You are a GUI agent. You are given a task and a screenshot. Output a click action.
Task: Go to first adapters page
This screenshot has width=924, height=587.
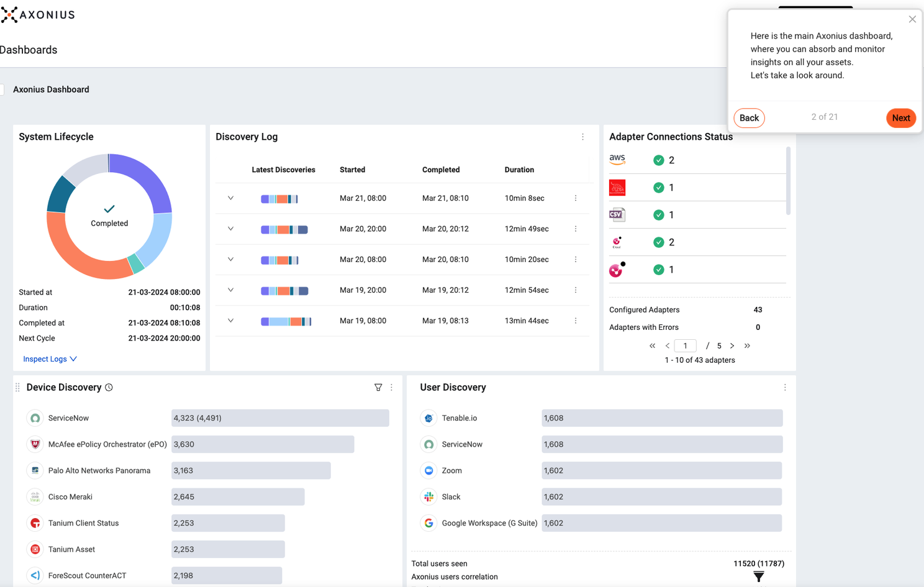pyautogui.click(x=652, y=346)
